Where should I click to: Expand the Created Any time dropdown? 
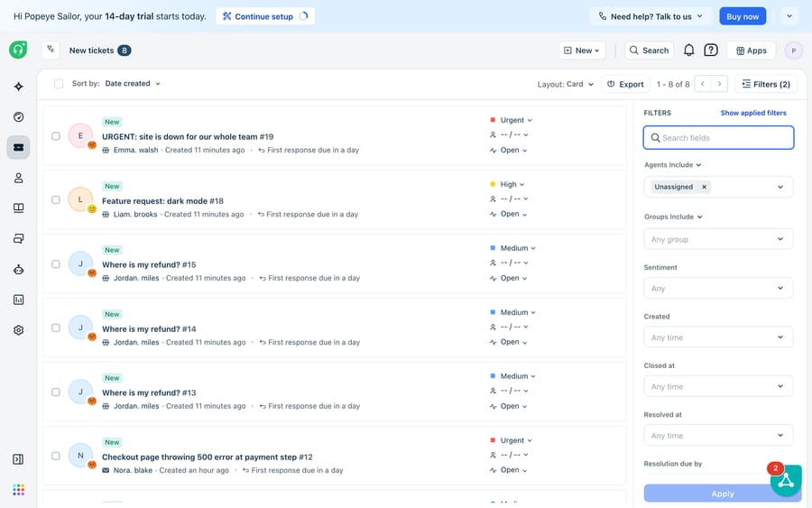[x=718, y=337]
